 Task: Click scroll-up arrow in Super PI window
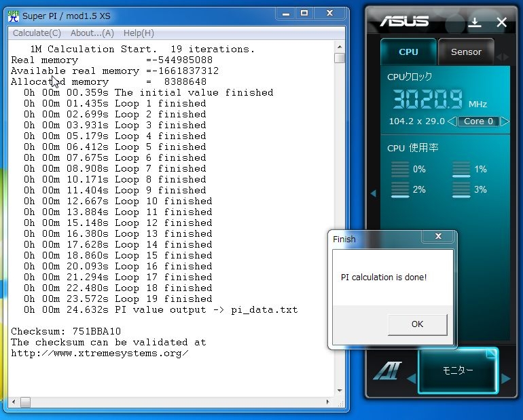(340, 47)
